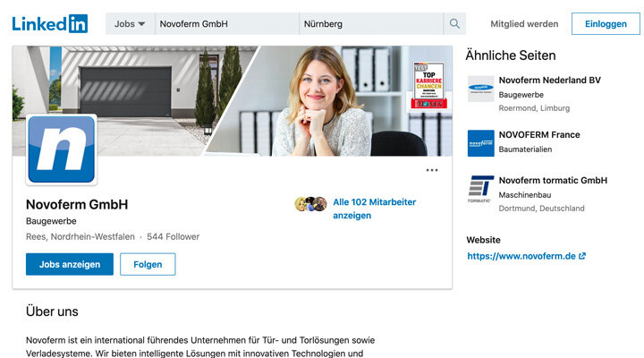This screenshot has height=358, width=644.
Task: Click the LinkedIn logo
Action: pos(49,24)
